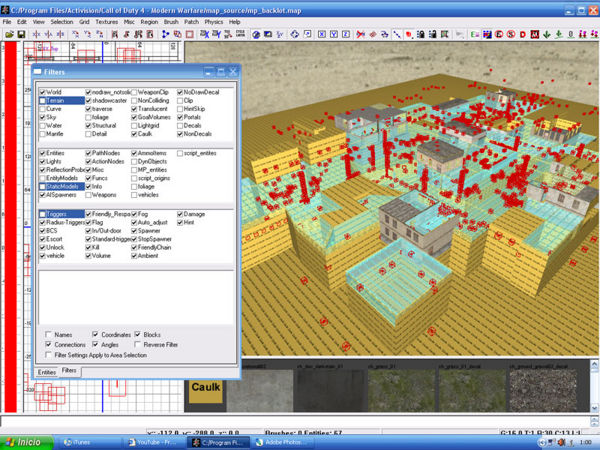600x450 pixels.
Task: Click the blue diagonal dotted-line toolbar icon
Action: (x=397, y=34)
